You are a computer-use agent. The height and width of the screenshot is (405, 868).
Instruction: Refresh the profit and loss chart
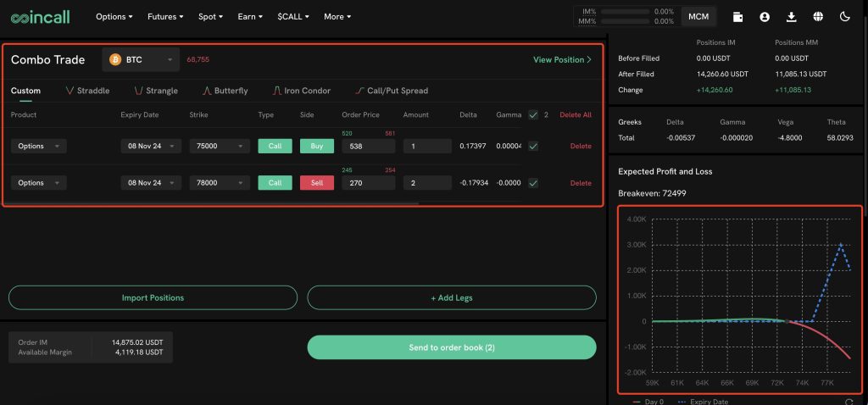tap(849, 402)
